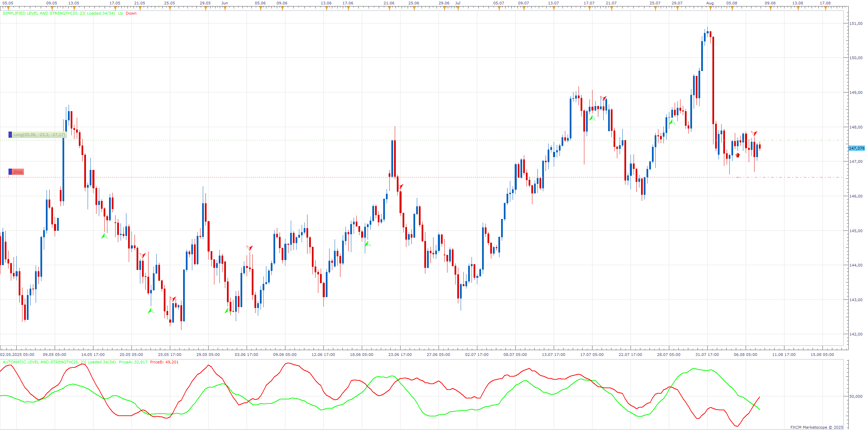The image size is (868, 430).
Task: Select the green up arrow near 14.05 17:00 under 145,00
Action: click(x=104, y=236)
